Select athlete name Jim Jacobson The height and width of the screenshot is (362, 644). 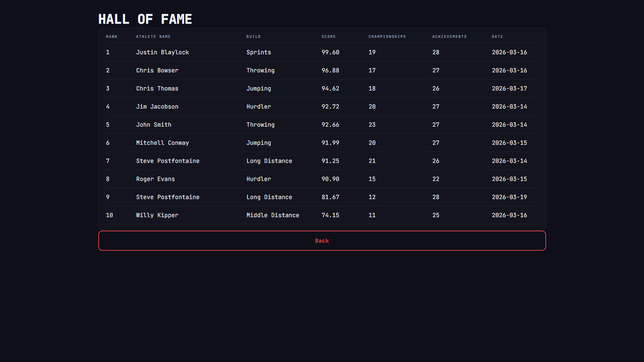157,107
